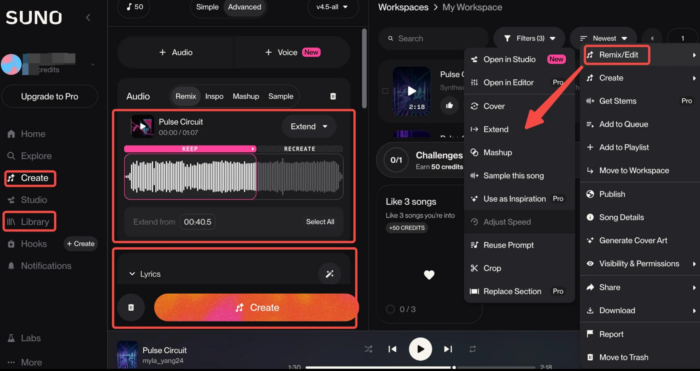Skip to the next track
The image size is (700, 371).
(448, 349)
